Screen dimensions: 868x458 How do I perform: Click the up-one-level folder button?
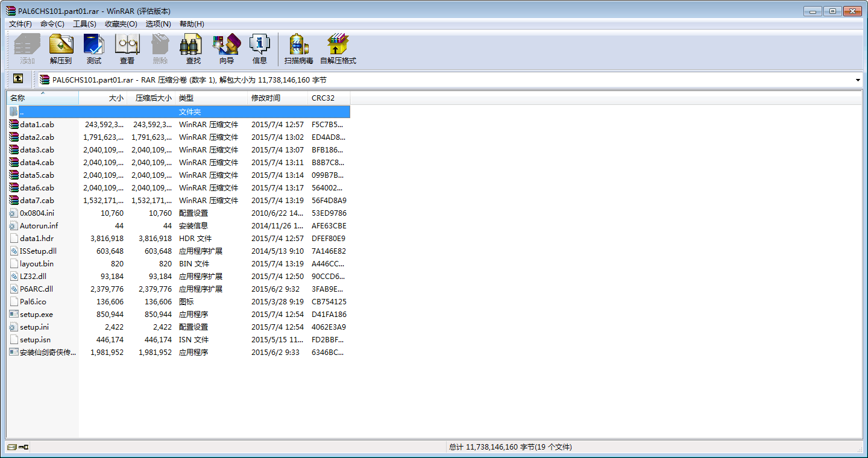pyautogui.click(x=18, y=79)
